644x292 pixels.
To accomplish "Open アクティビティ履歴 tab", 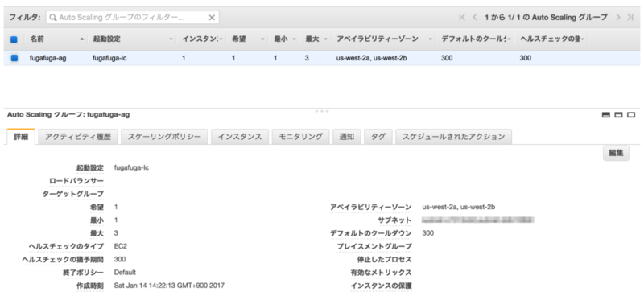I will [78, 137].
